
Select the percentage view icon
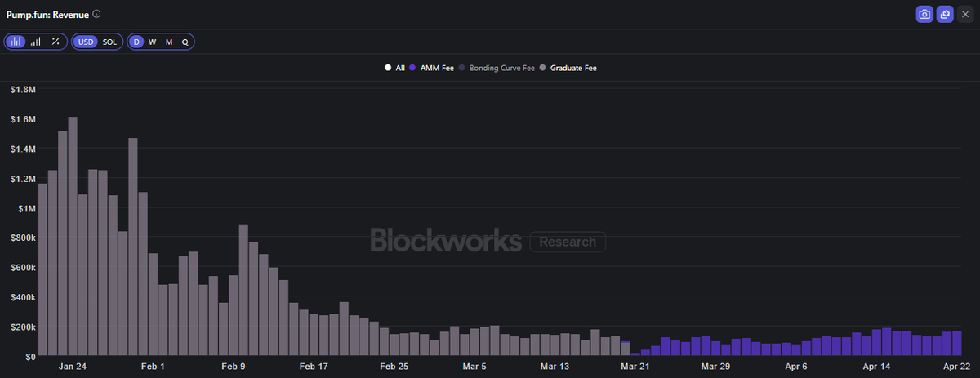point(56,42)
